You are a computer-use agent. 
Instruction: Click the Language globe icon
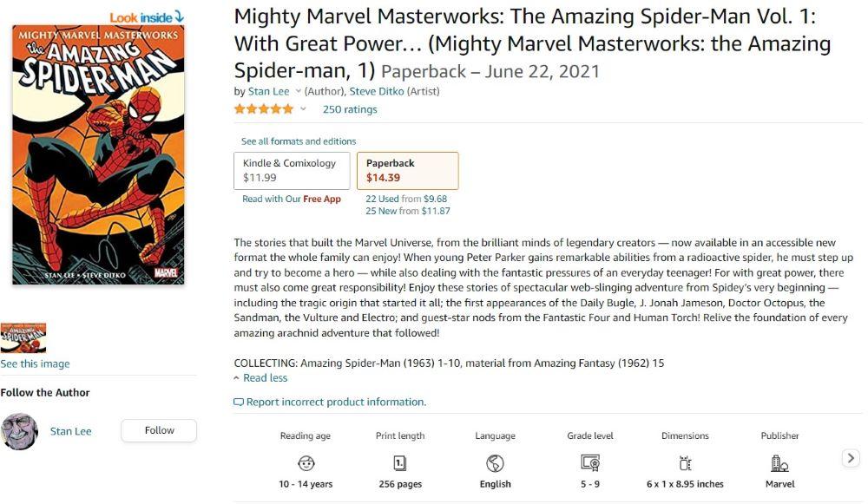[x=495, y=462]
